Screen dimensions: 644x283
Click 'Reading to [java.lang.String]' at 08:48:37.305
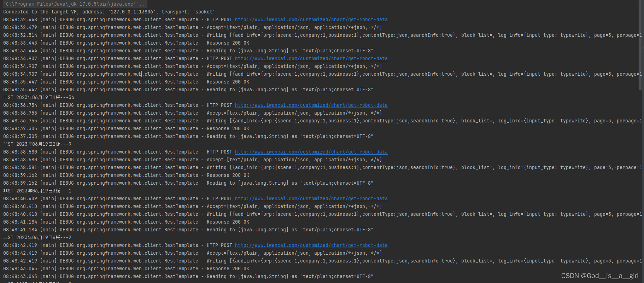[x=248, y=137]
